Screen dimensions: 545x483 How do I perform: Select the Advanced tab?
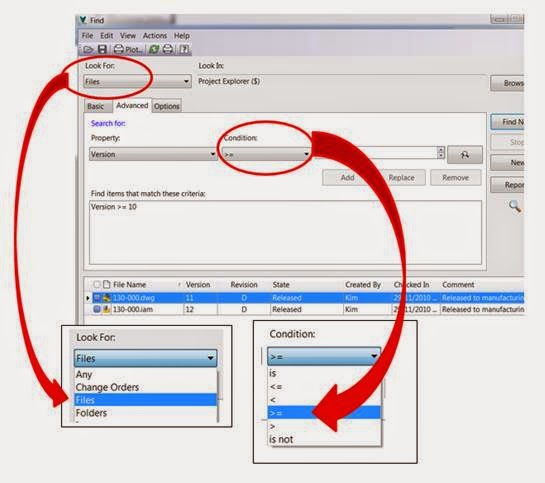(x=132, y=105)
